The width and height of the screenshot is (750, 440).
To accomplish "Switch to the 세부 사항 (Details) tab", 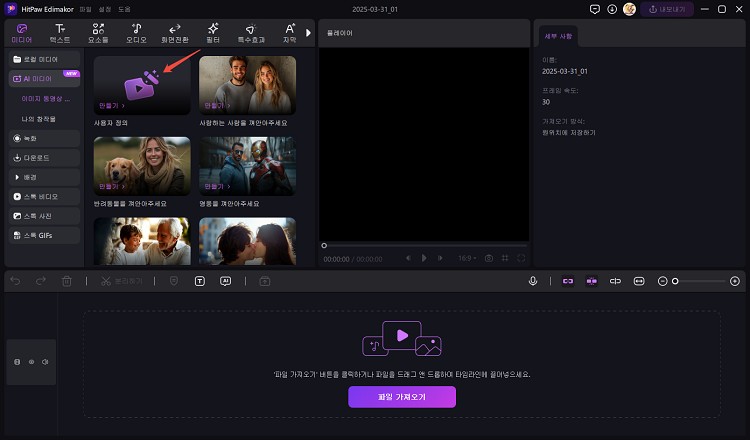I will coord(556,36).
